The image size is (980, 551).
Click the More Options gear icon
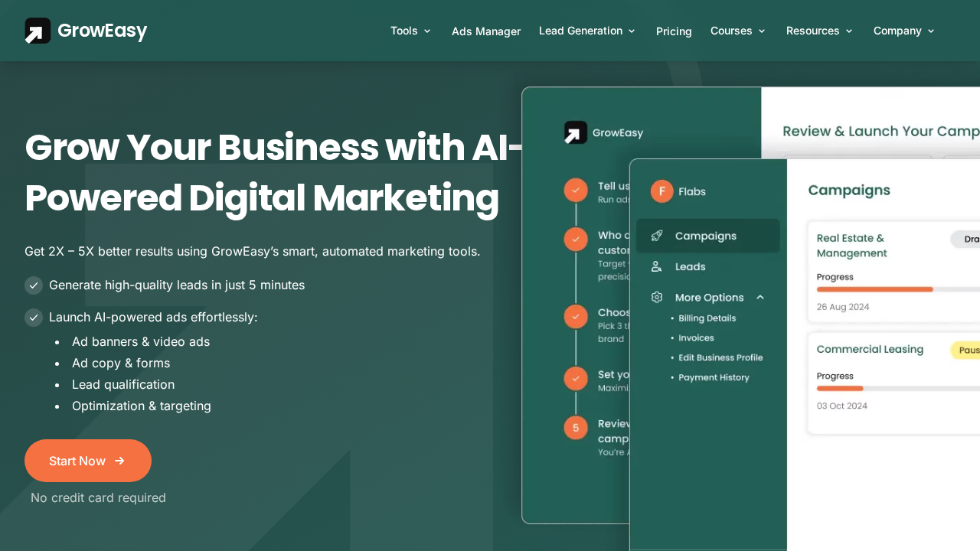click(x=656, y=297)
